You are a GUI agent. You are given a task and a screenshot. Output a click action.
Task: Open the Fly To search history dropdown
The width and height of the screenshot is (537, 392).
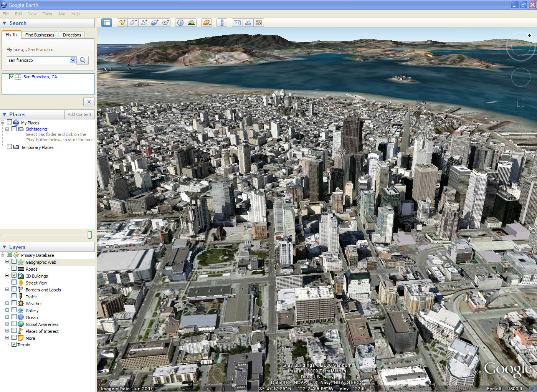pos(73,60)
